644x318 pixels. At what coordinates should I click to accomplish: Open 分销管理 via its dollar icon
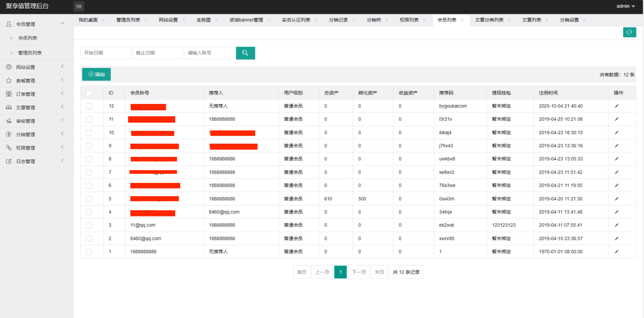(8, 134)
